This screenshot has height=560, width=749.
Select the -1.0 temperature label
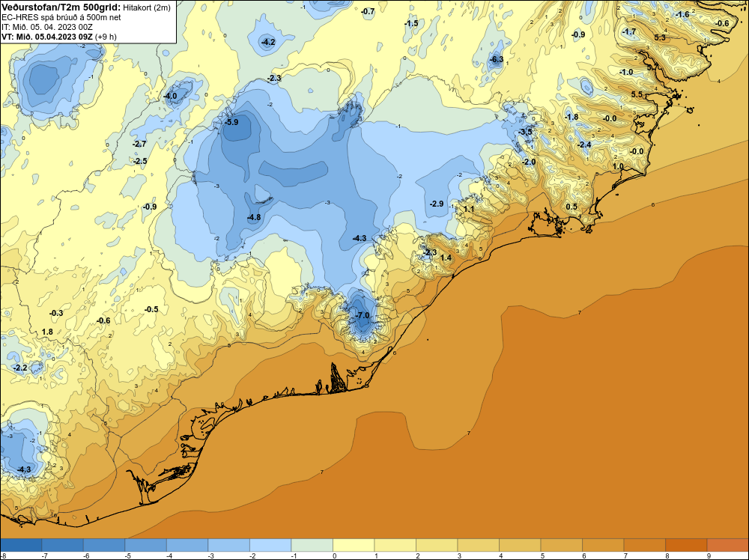[x=626, y=72]
